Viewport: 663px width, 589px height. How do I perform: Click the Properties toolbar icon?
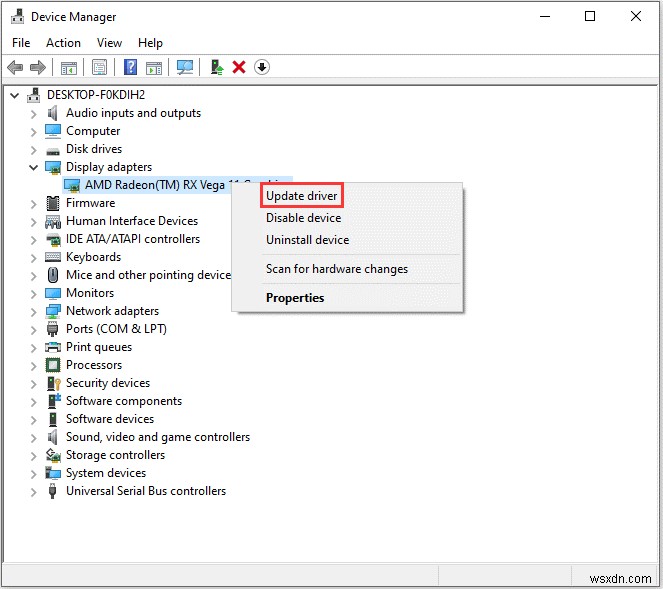click(99, 67)
